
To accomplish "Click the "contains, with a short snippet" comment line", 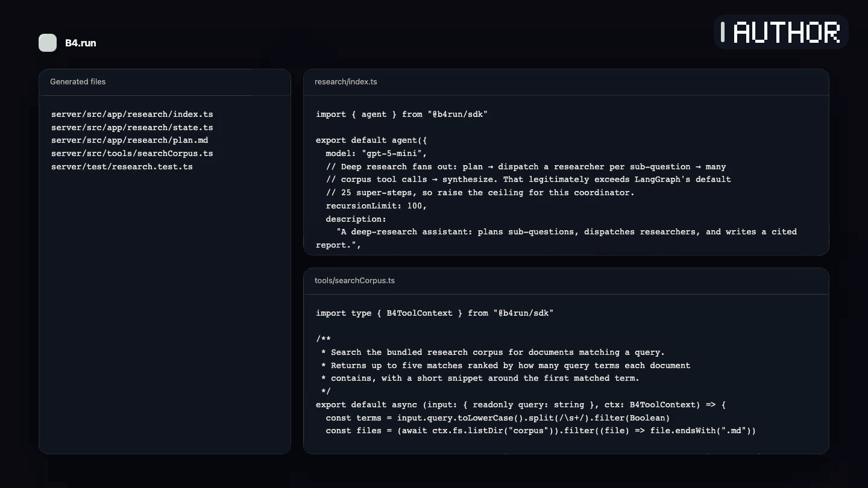I will [x=480, y=378].
